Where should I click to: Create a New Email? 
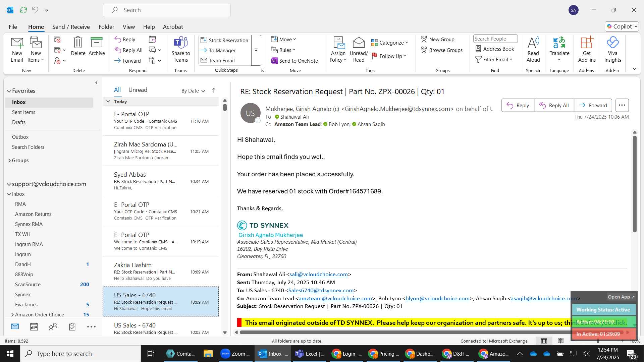tap(17, 50)
